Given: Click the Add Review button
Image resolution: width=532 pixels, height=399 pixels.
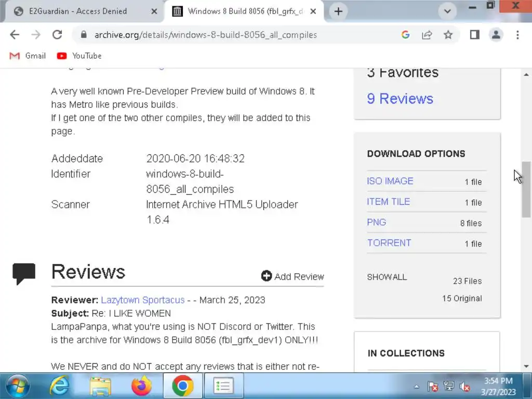Looking at the screenshot, I should pyautogui.click(x=292, y=276).
